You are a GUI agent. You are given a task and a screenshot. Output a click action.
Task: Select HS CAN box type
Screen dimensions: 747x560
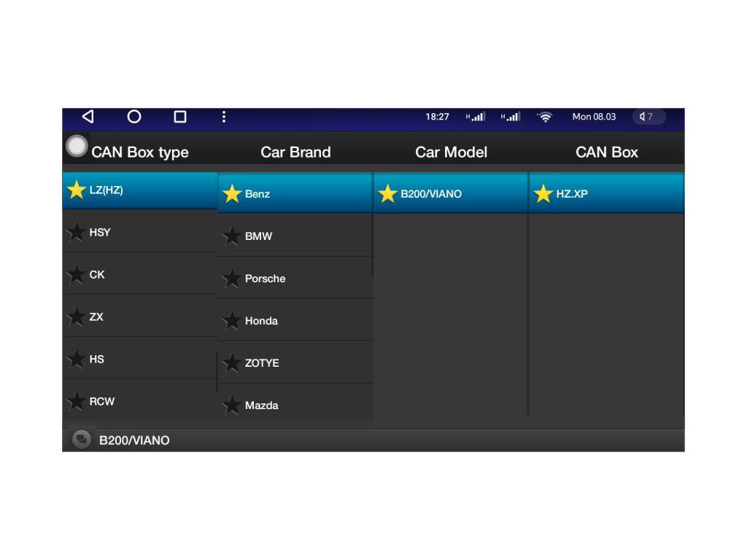pyautogui.click(x=140, y=359)
